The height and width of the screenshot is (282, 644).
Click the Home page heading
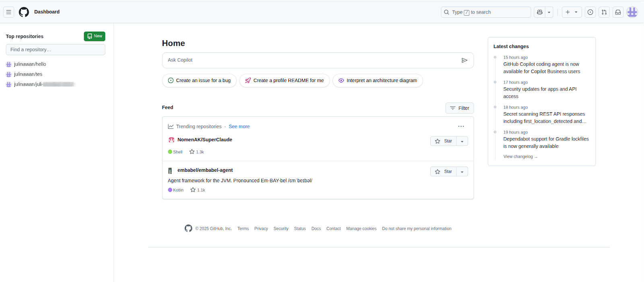[x=173, y=43]
